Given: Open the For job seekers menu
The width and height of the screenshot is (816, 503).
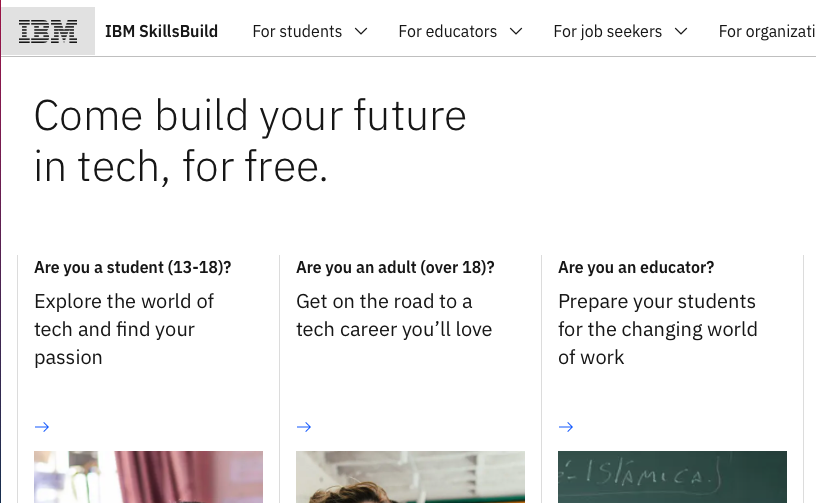Looking at the screenshot, I should coord(608,32).
